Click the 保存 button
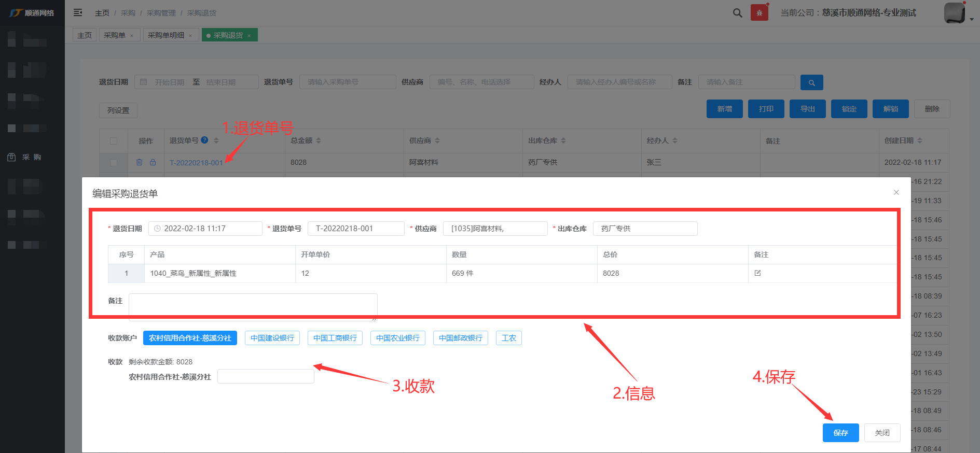Screen dimensions: 980x453 [x=840, y=433]
